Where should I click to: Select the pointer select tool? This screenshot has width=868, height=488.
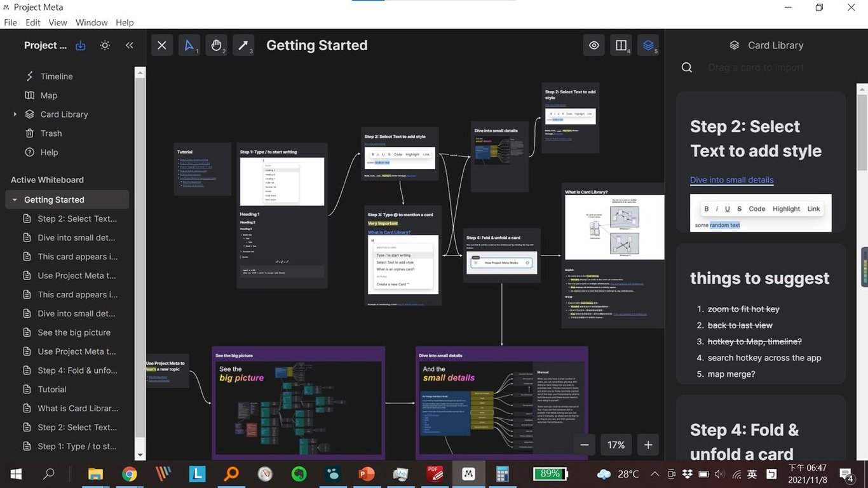click(x=189, y=45)
